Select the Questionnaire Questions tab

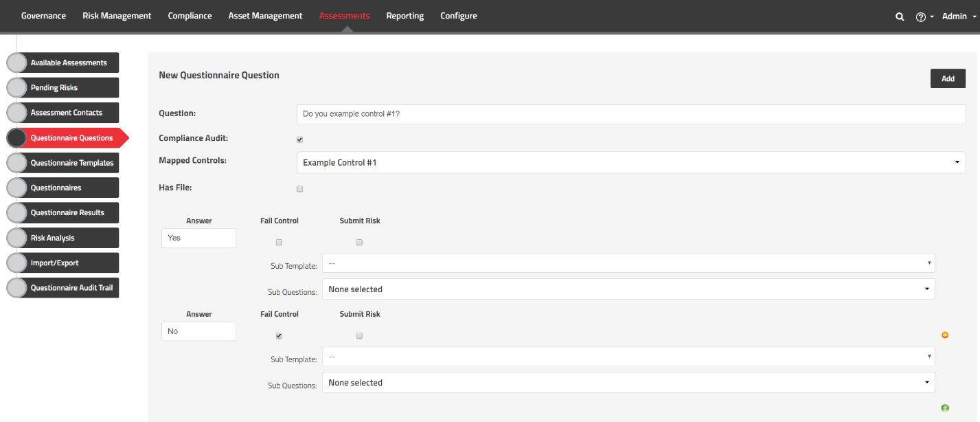pos(72,137)
